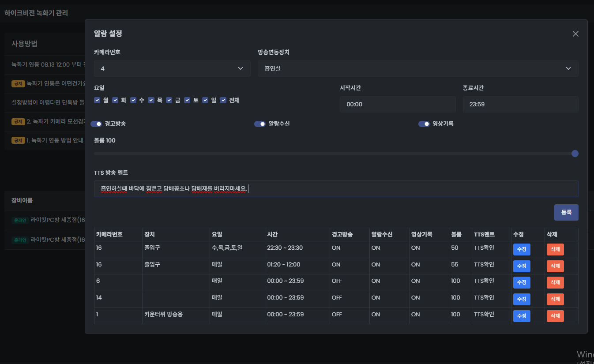Click 수정 for the camera 6 row

[521, 282]
